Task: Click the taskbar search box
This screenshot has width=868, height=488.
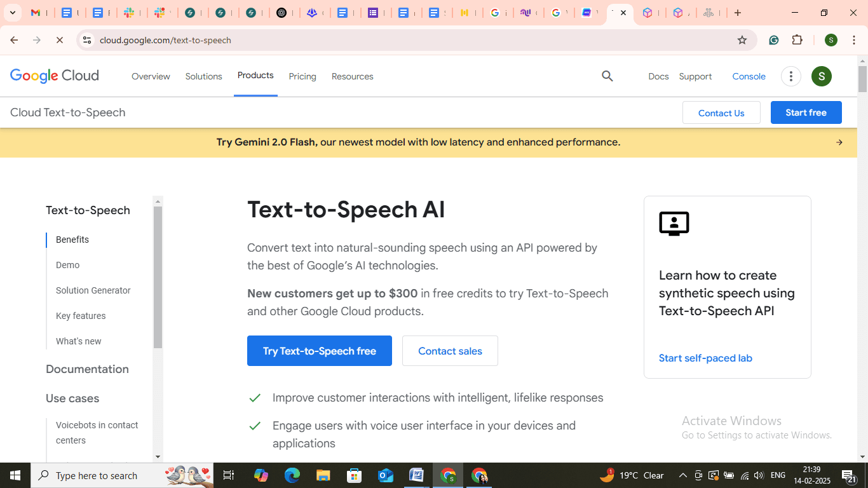Action: click(x=121, y=475)
